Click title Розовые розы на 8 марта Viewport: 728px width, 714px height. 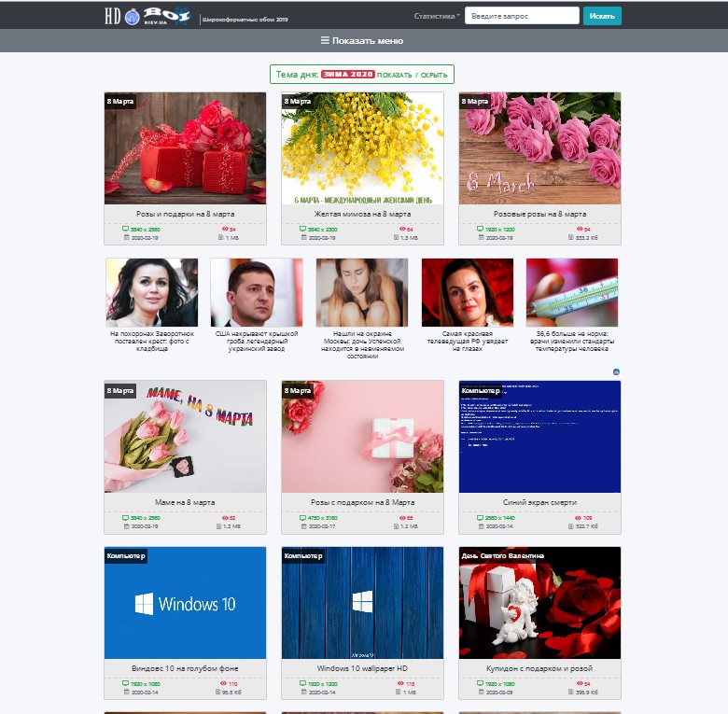coord(539,214)
